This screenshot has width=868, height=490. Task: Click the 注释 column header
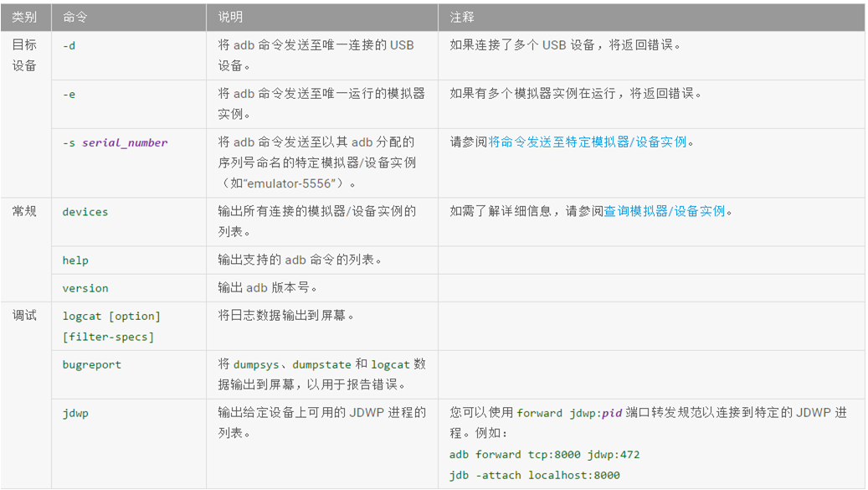[459, 17]
